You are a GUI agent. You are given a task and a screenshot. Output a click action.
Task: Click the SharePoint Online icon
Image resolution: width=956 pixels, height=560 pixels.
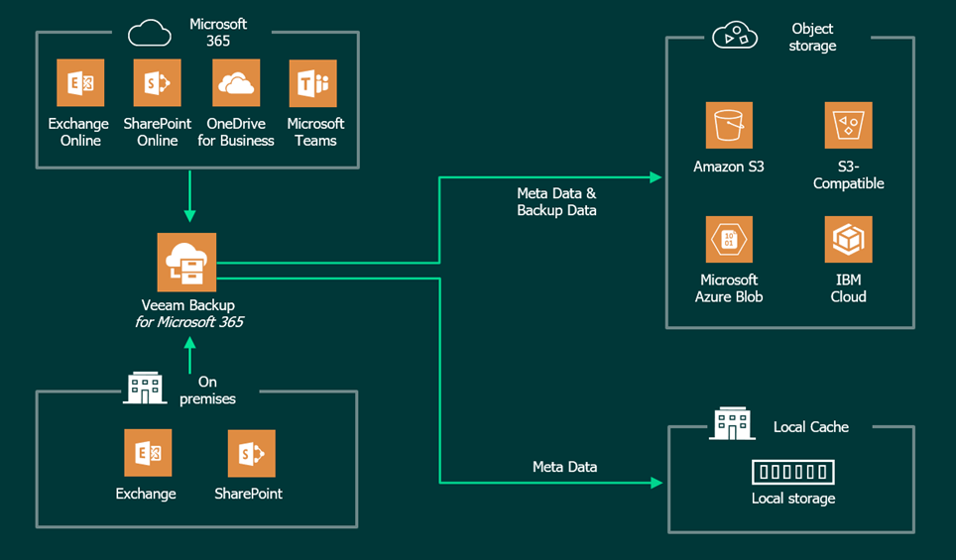tap(158, 83)
